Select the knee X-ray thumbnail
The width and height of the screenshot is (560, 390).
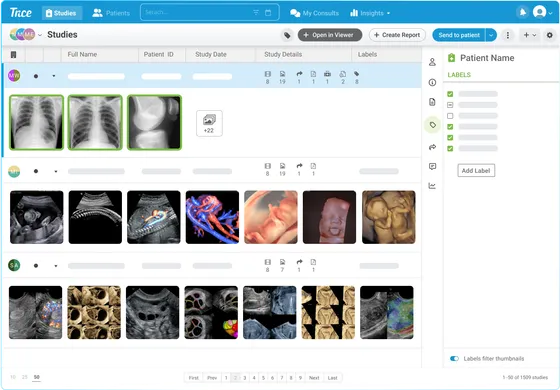pos(154,122)
